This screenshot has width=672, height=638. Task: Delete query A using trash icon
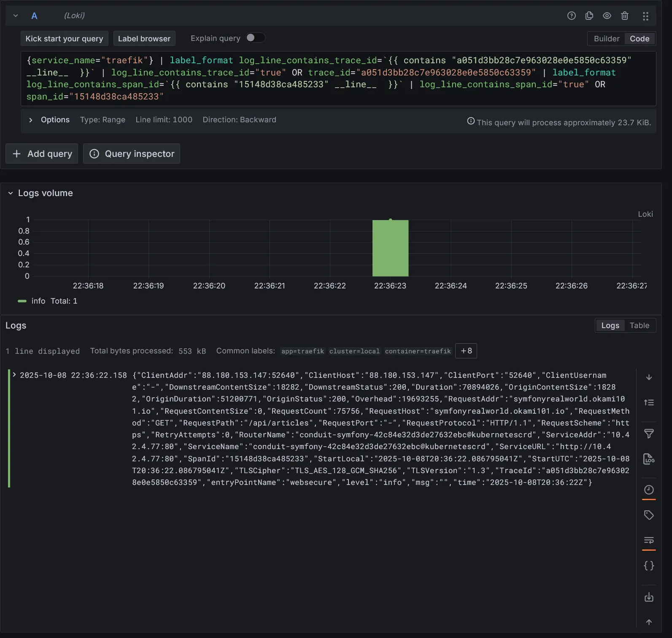click(x=624, y=16)
